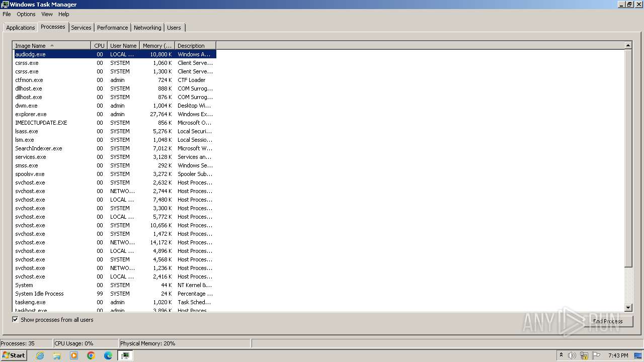This screenshot has height=362, width=644.
Task: Select the System Idle Process row
Action: coord(114,294)
